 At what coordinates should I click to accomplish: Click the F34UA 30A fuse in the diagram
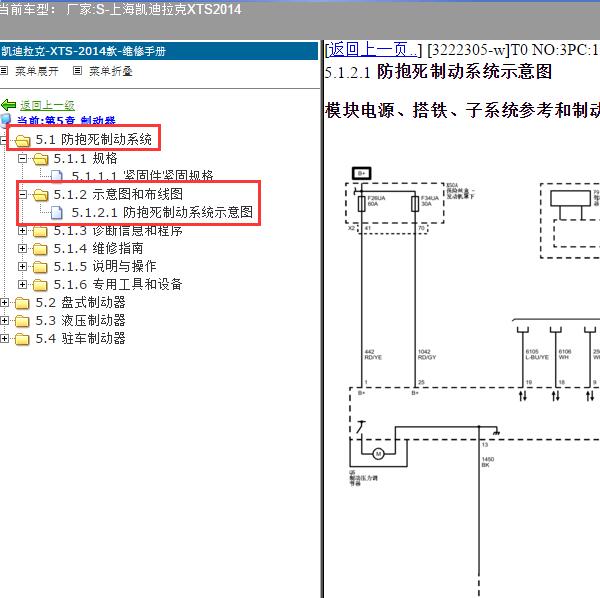(x=415, y=204)
